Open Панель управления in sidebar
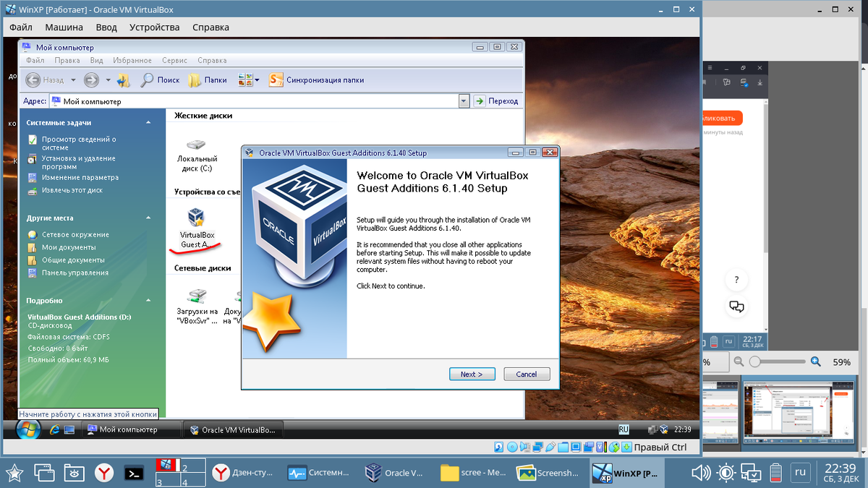The image size is (868, 488). pos(75,273)
